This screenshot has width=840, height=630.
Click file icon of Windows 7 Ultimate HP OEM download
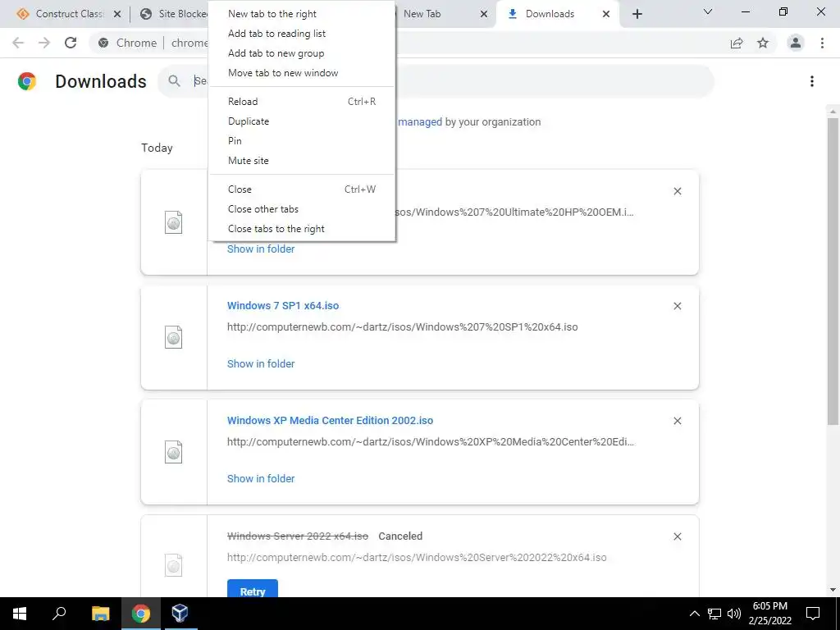(x=174, y=222)
